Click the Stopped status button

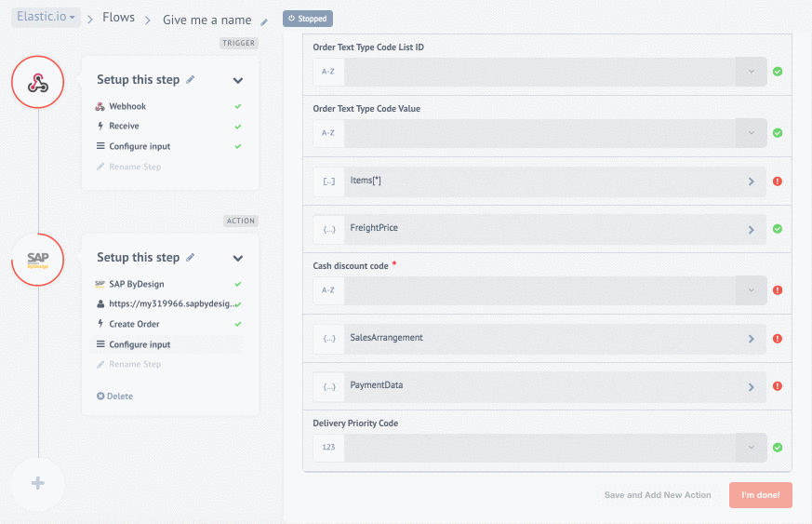coord(308,19)
